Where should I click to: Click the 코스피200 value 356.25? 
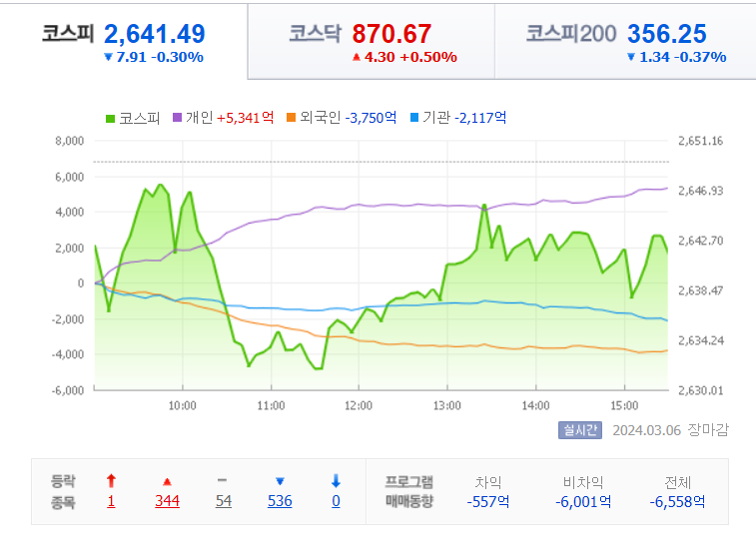[x=667, y=34]
